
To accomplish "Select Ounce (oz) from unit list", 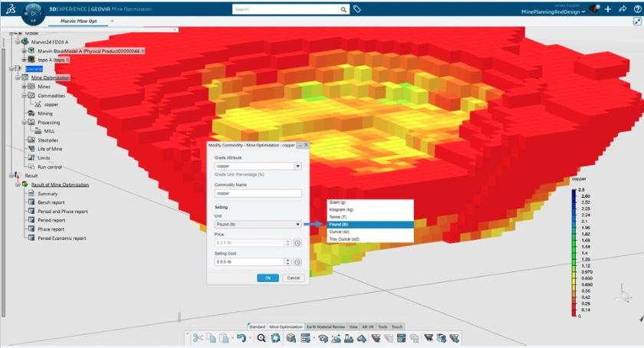I will (x=370, y=231).
